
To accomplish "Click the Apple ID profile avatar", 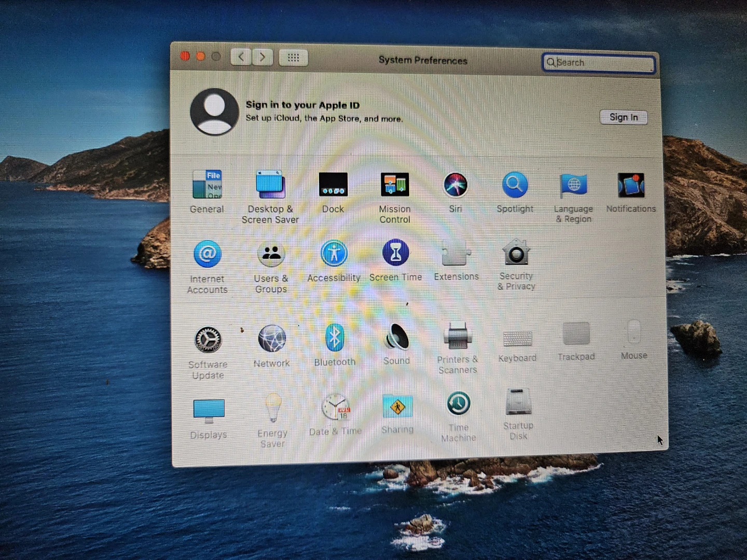I will point(214,111).
